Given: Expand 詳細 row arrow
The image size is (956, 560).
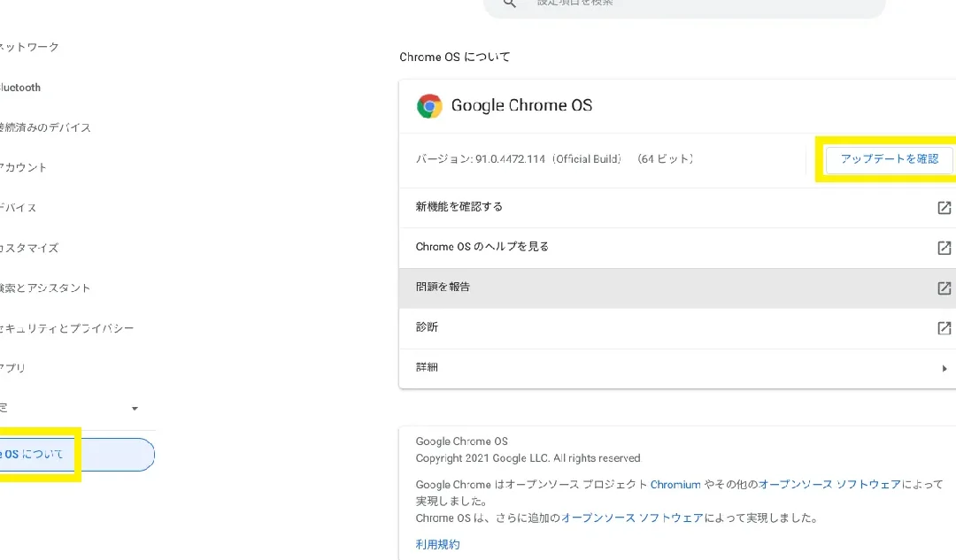Looking at the screenshot, I should click(944, 368).
